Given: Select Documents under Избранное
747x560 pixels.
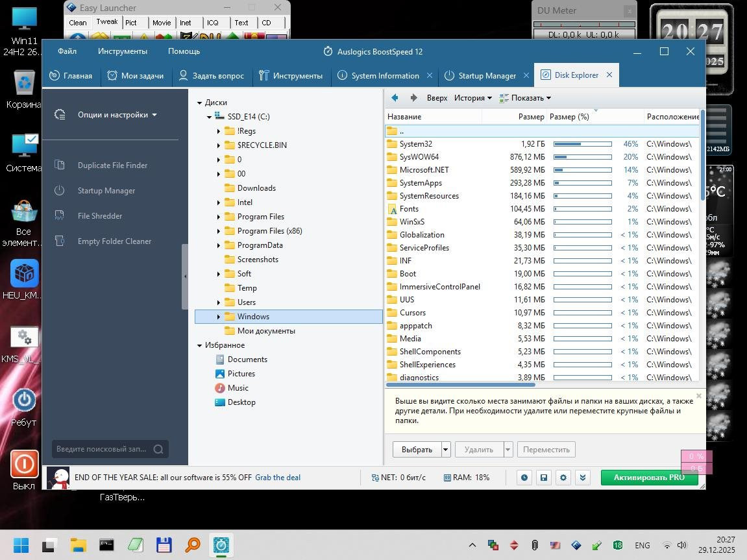Looking at the screenshot, I should 247,359.
